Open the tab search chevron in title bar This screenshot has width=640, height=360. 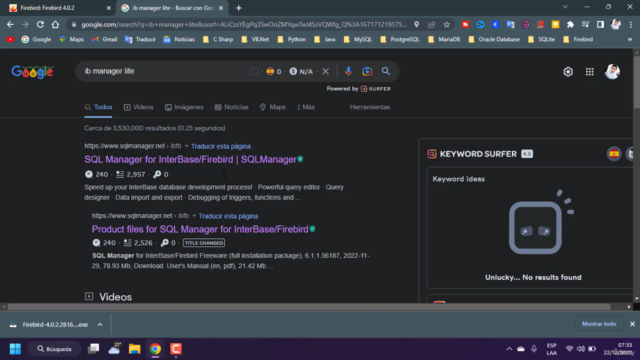(x=565, y=7)
